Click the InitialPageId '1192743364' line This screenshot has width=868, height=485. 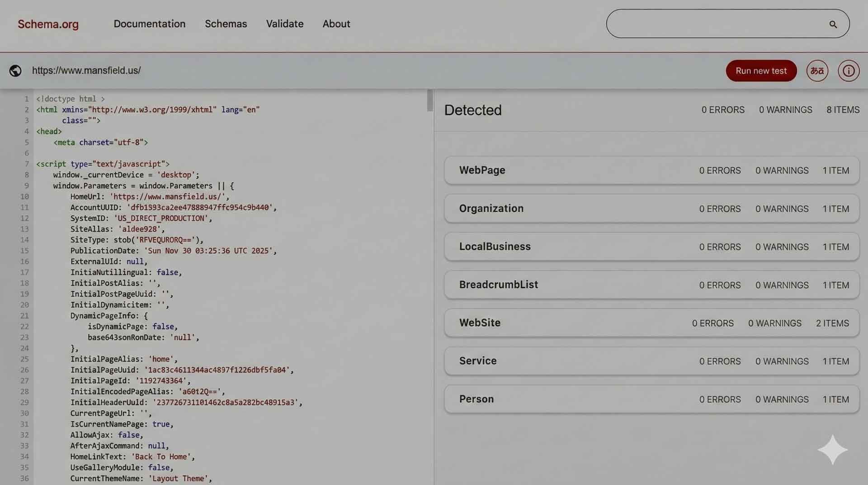click(130, 381)
